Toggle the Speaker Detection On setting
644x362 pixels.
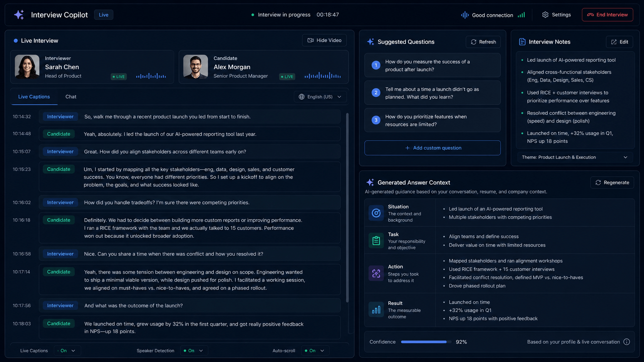(x=193, y=350)
